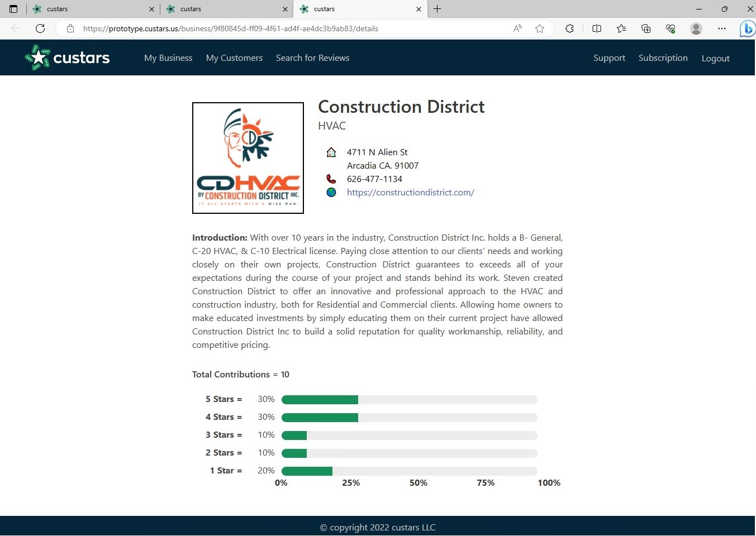The height and width of the screenshot is (536, 756).
Task: Click the 4711 N Alien St address
Action: click(x=377, y=152)
